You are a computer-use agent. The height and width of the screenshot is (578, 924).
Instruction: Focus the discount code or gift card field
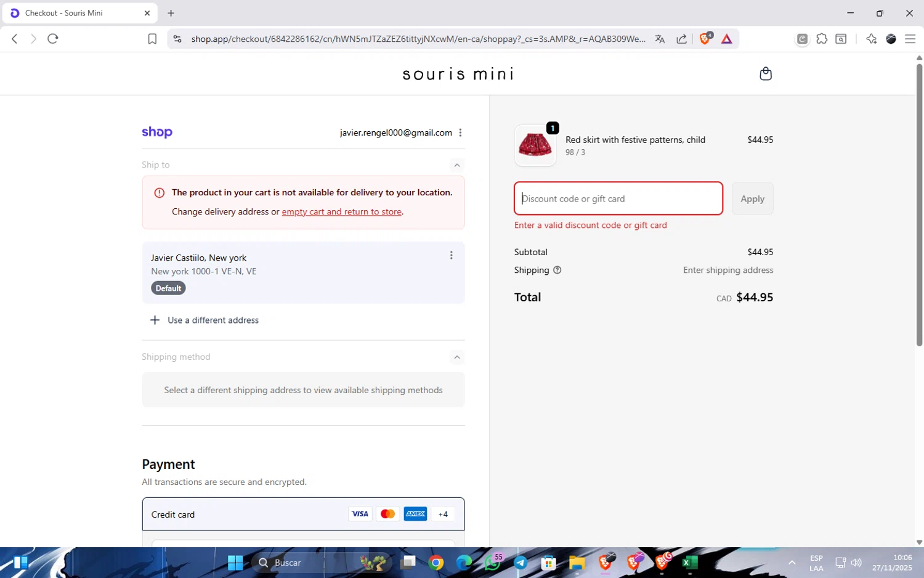click(x=618, y=198)
